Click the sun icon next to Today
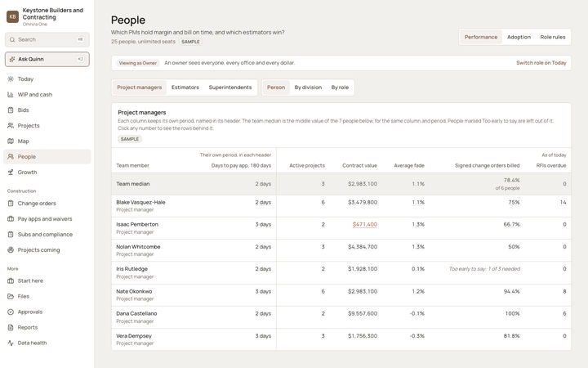The image size is (588, 368). pyautogui.click(x=11, y=79)
